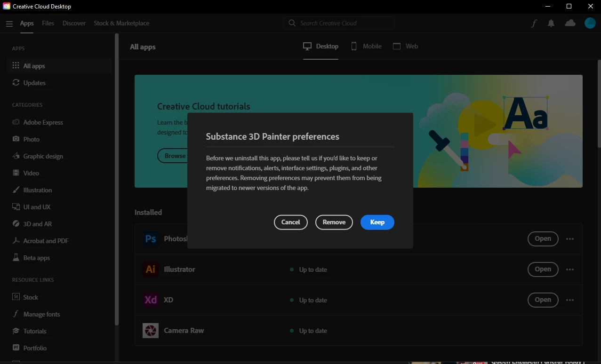Select All apps in the sidebar
Screen dimensions: 601x364
59,66
